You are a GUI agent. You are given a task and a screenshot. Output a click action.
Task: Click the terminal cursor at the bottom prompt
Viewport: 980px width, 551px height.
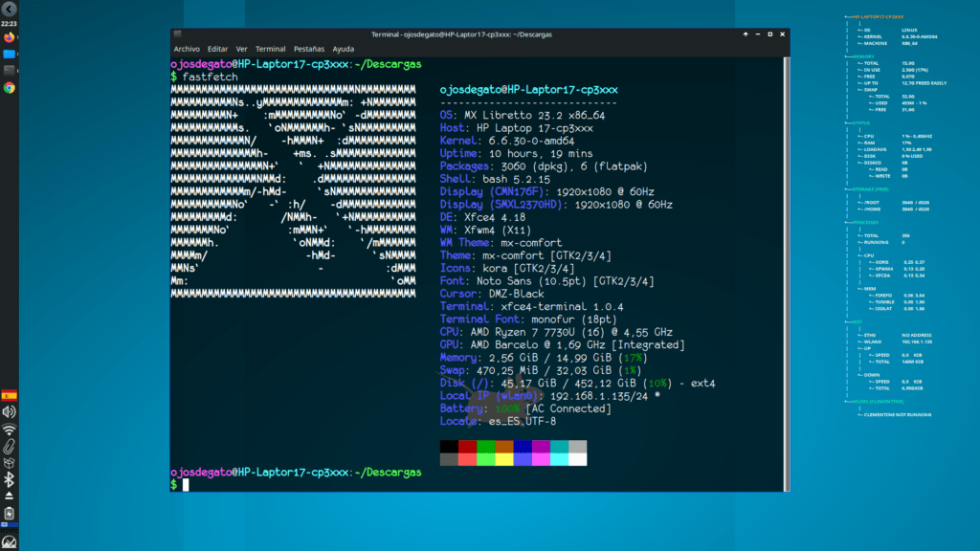coord(186,485)
